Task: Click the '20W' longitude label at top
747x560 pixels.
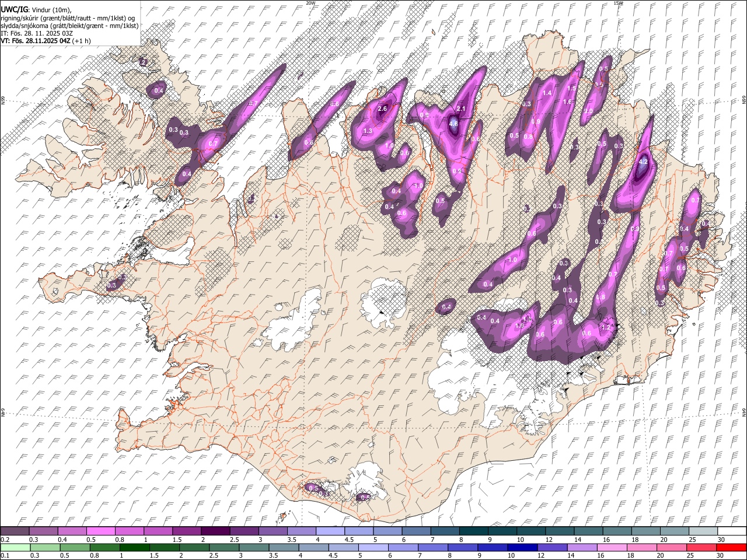Action: pos(310,3)
